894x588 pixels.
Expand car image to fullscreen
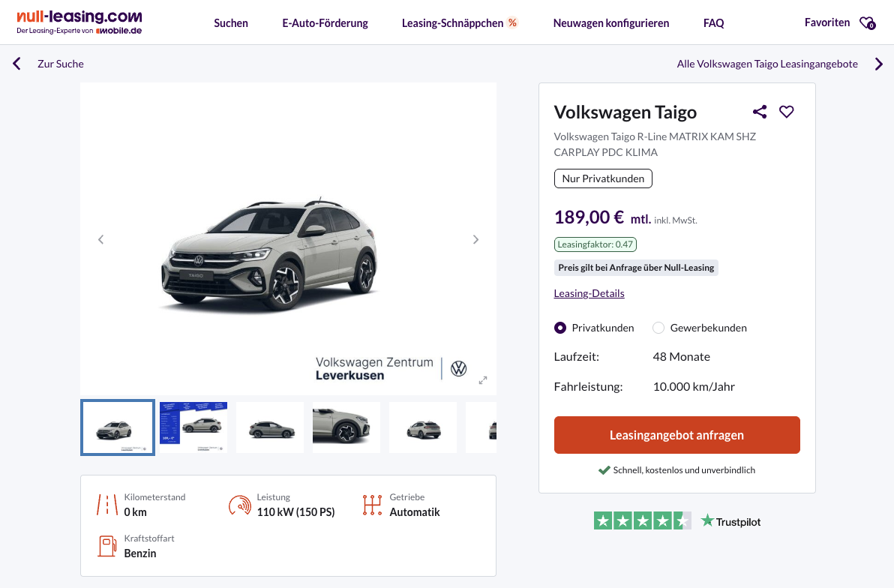(483, 380)
